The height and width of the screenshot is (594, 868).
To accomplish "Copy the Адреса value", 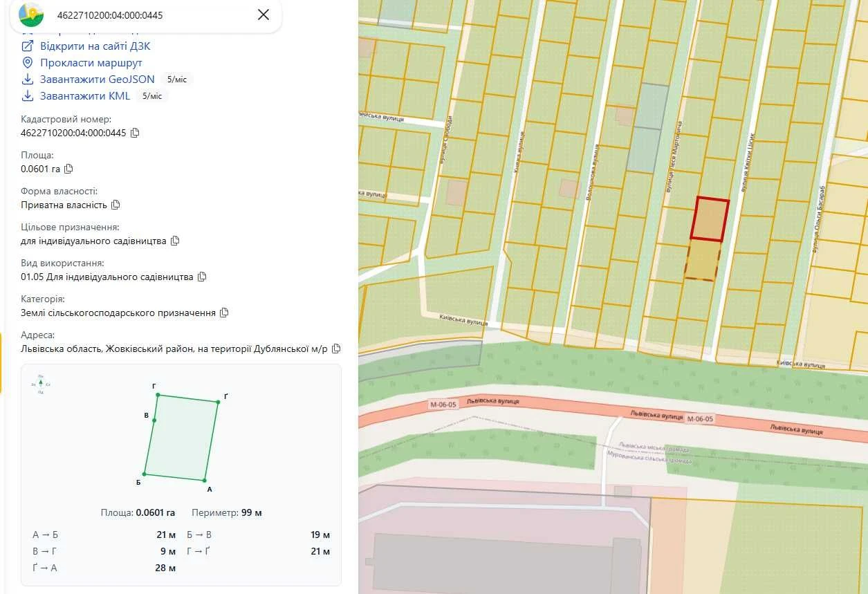I will 336,349.
